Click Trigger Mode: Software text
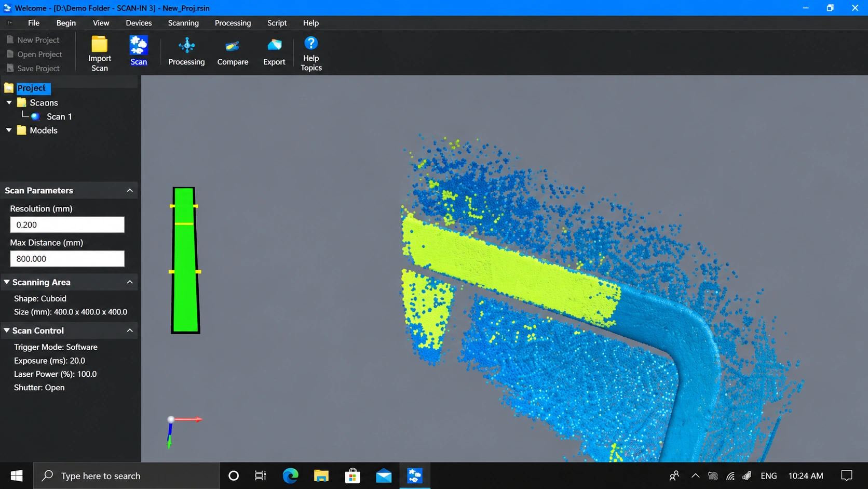868x489 pixels. [56, 347]
